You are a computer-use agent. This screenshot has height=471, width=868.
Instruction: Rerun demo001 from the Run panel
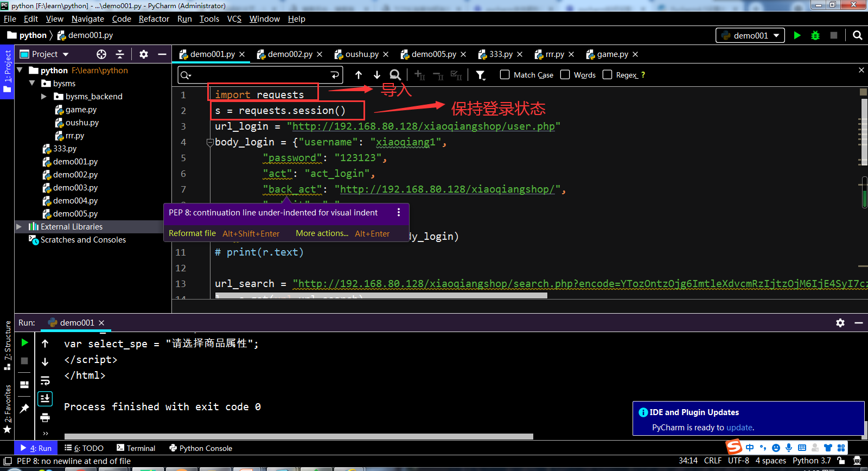(x=24, y=342)
